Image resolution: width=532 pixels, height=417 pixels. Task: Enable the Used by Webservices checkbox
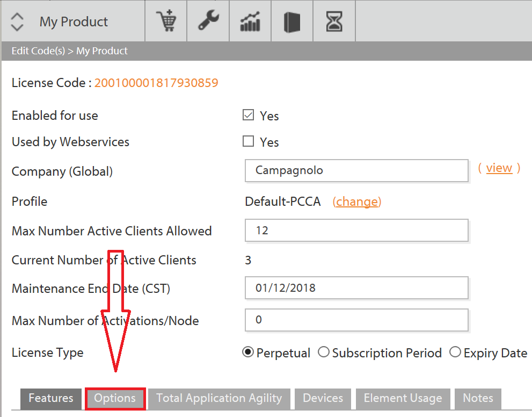point(248,141)
